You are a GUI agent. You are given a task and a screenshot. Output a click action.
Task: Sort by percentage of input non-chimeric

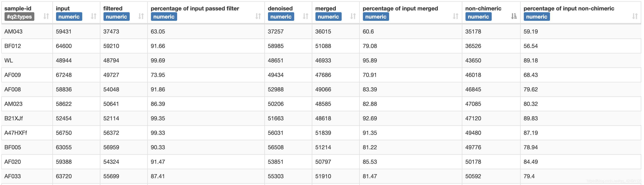click(635, 16)
